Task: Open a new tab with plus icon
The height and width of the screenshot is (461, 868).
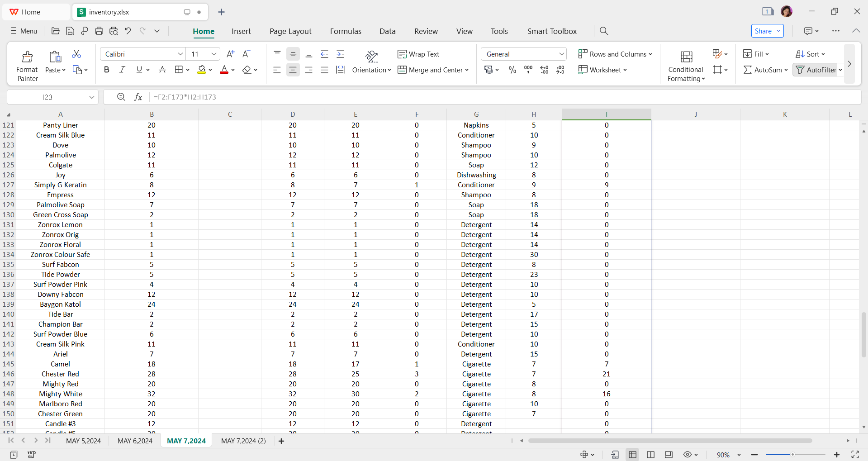Action: click(221, 12)
